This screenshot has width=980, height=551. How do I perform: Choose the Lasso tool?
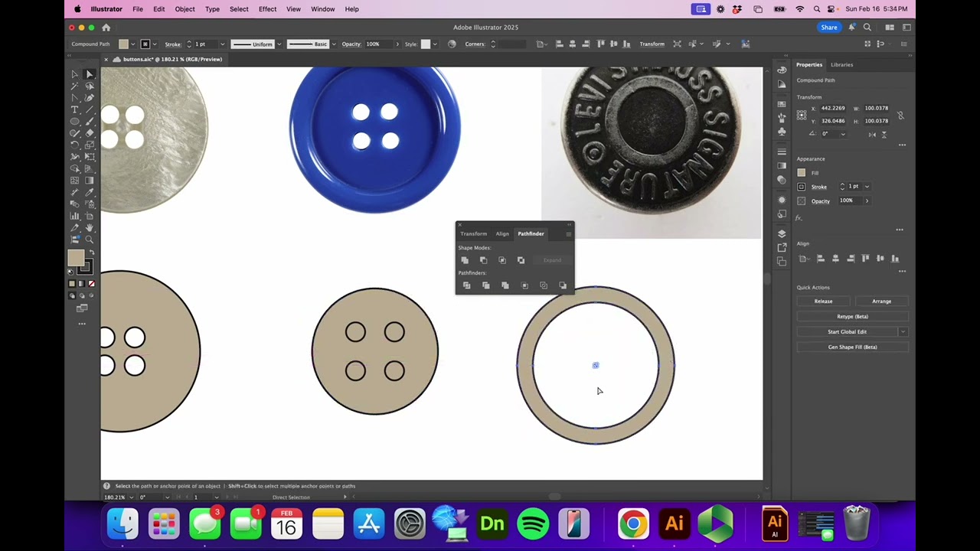[90, 86]
